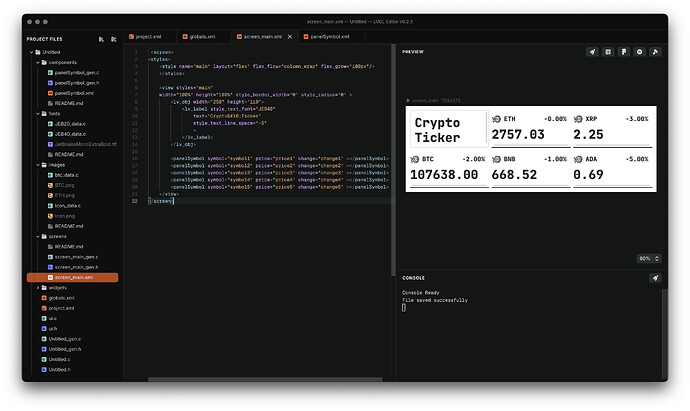Click the first icon in Project Files header

click(101, 39)
